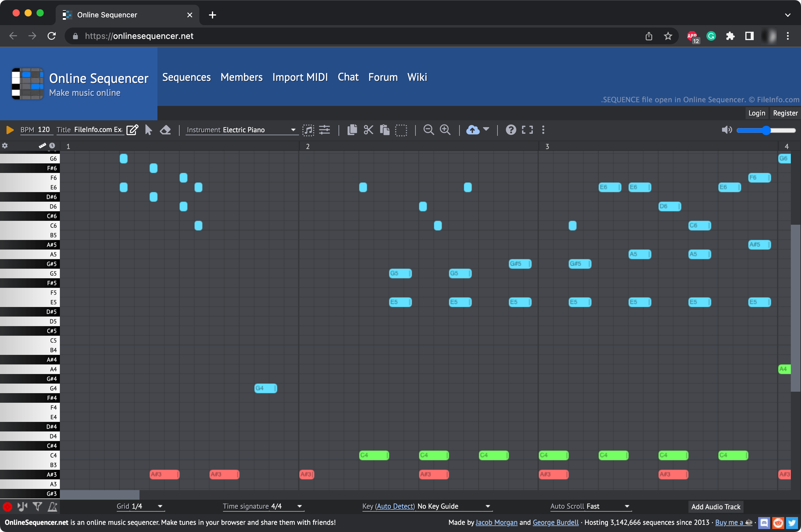This screenshot has width=801, height=532.
Task: Click the volume slider handle
Action: (766, 130)
